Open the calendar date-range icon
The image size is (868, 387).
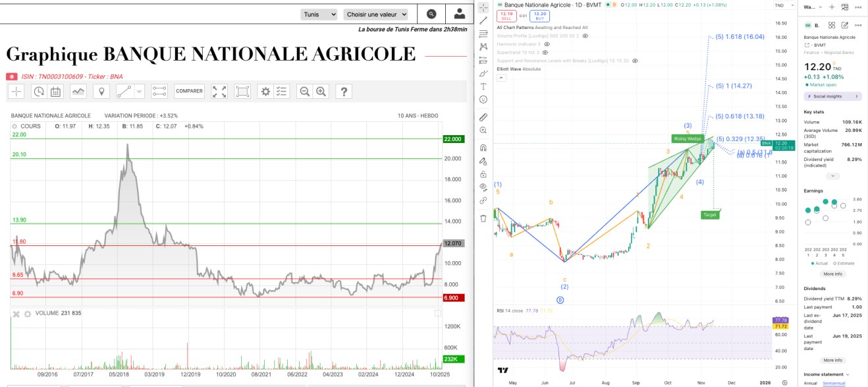[x=55, y=92]
